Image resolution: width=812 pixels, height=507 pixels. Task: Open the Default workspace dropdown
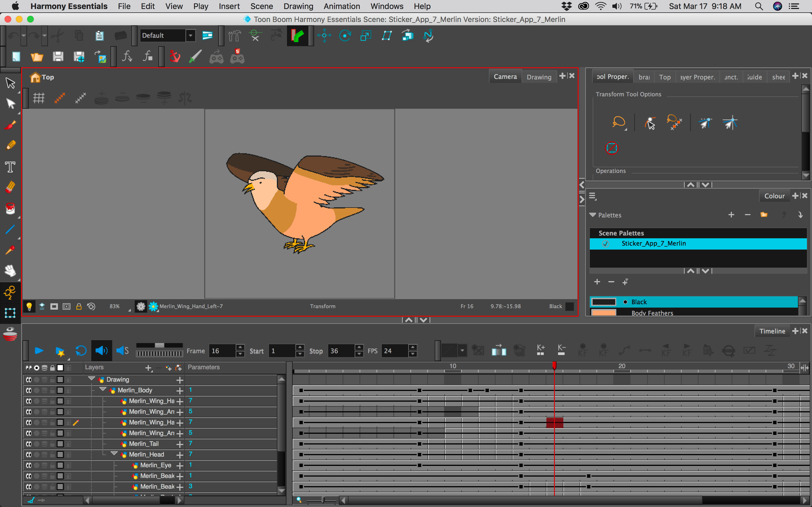(x=191, y=35)
